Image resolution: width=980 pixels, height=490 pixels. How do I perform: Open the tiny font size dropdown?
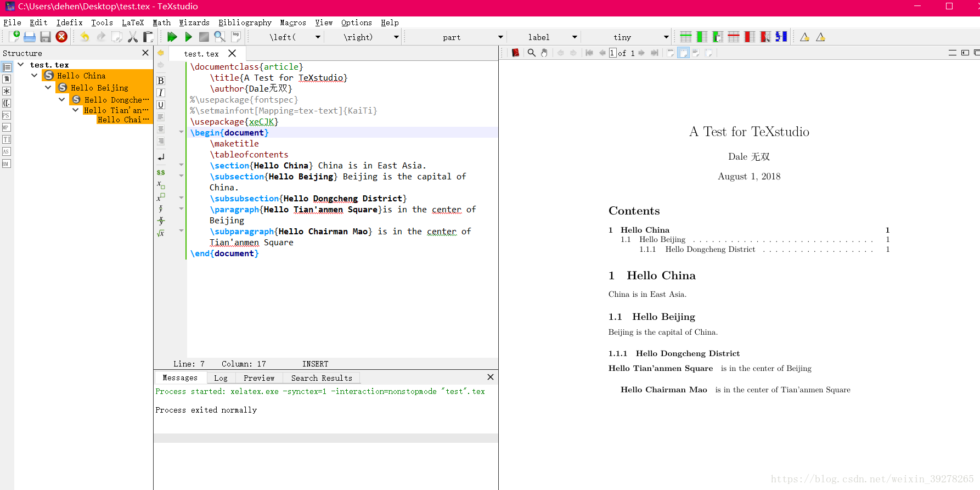666,37
